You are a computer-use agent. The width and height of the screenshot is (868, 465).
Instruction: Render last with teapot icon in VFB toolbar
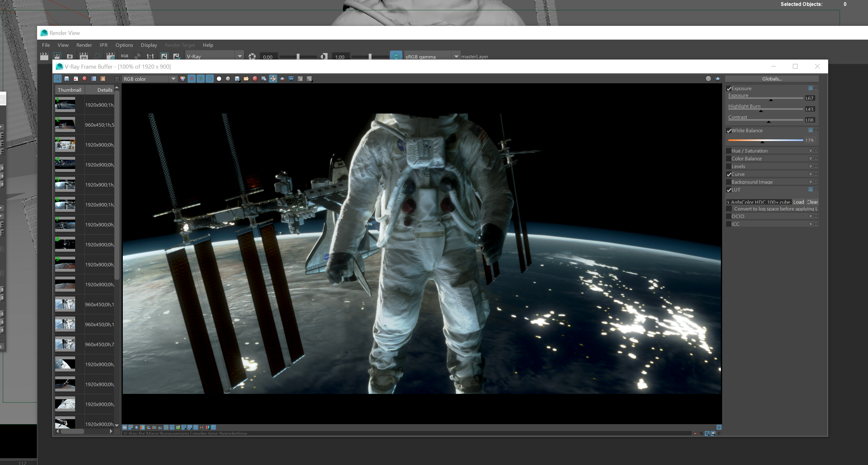pos(282,79)
